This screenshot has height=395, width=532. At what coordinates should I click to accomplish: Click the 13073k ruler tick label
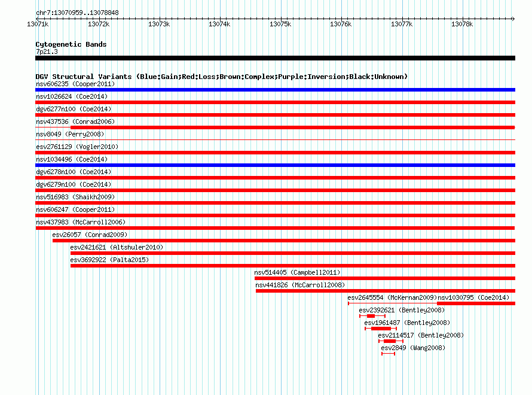click(159, 24)
